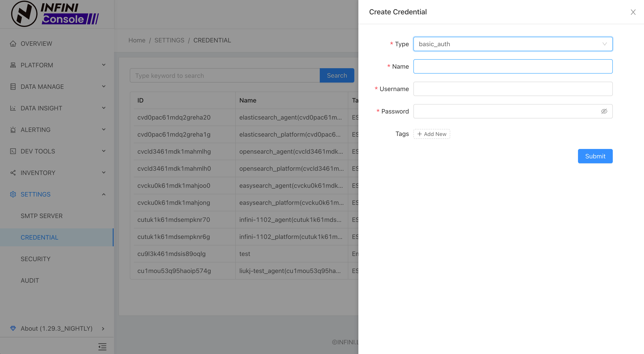
Task: Click the Data Insight chart icon
Action: (13, 108)
